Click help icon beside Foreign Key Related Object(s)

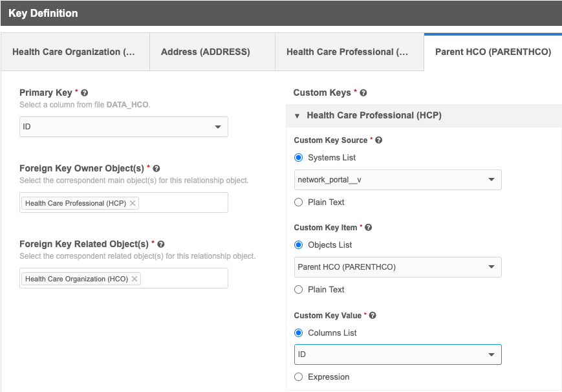tap(161, 245)
